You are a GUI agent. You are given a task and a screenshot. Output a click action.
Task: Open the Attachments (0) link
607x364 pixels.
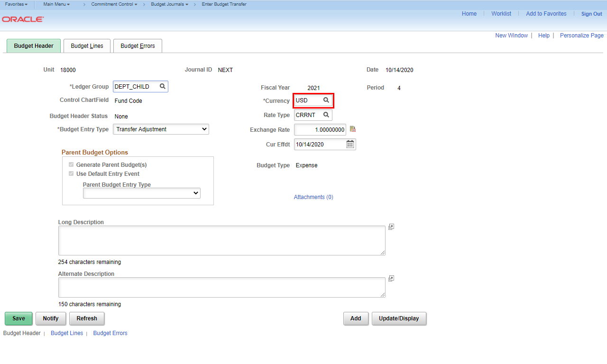[x=313, y=197]
